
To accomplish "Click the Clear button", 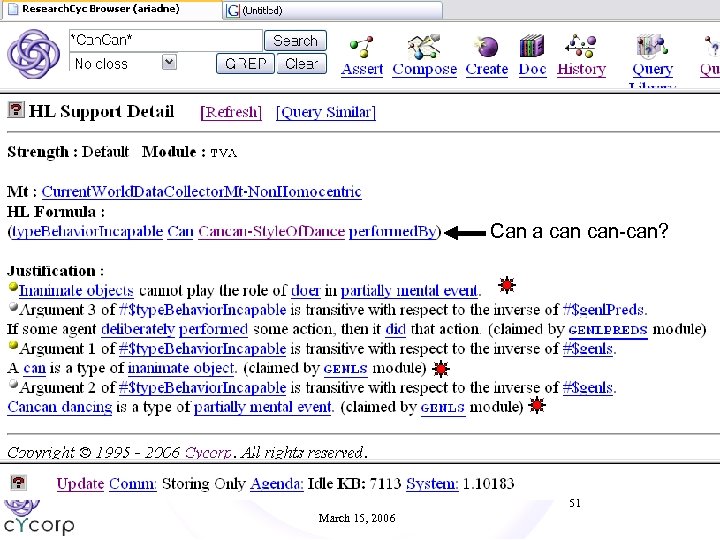I will 302,63.
